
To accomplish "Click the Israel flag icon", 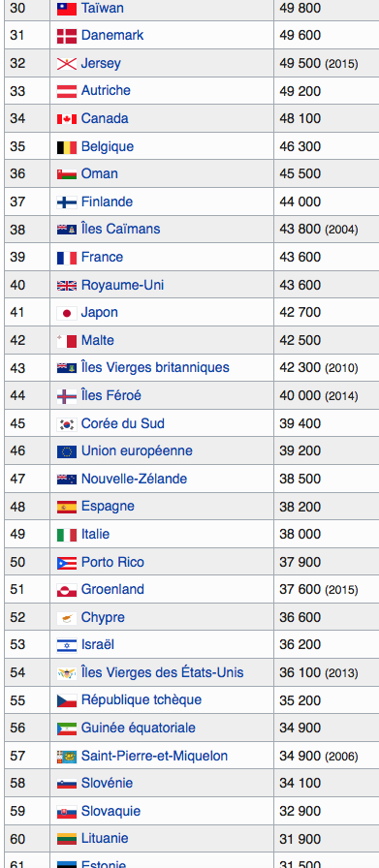I will pyautogui.click(x=67, y=645).
